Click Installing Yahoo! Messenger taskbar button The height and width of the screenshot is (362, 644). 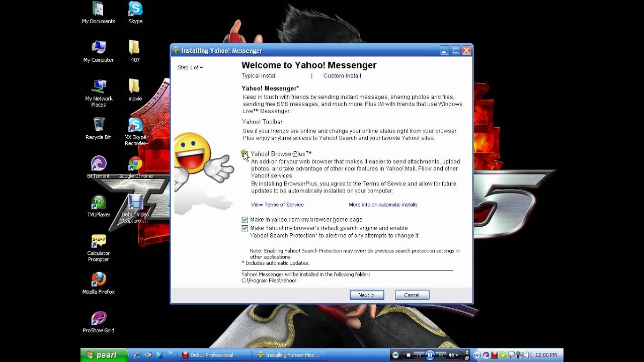coord(289,355)
